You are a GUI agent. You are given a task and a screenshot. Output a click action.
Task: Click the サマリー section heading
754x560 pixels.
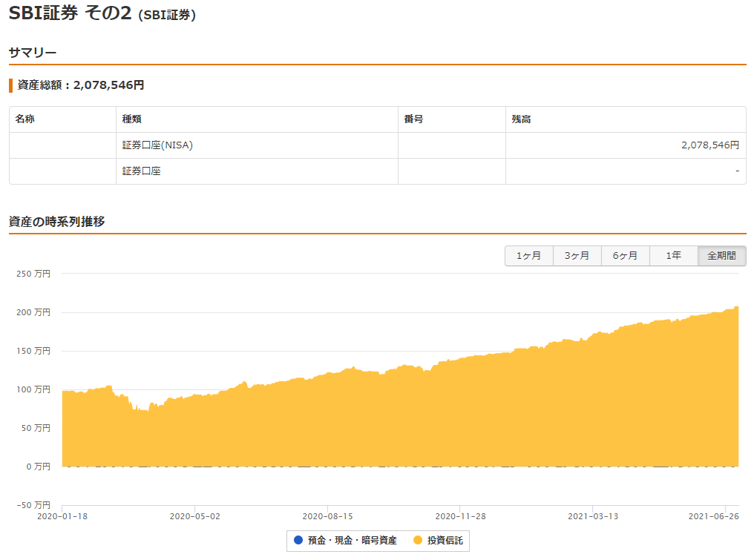[33, 53]
